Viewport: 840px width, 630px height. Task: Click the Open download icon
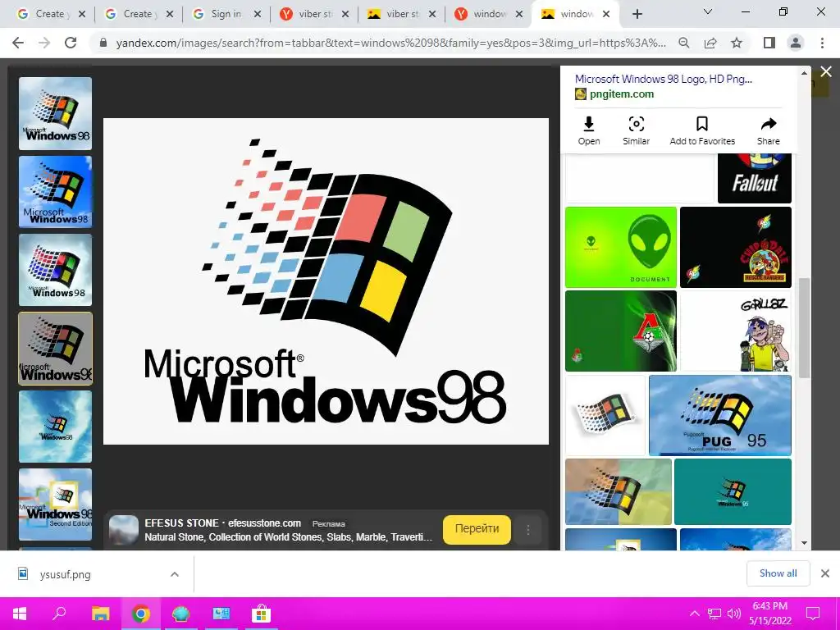(589, 130)
